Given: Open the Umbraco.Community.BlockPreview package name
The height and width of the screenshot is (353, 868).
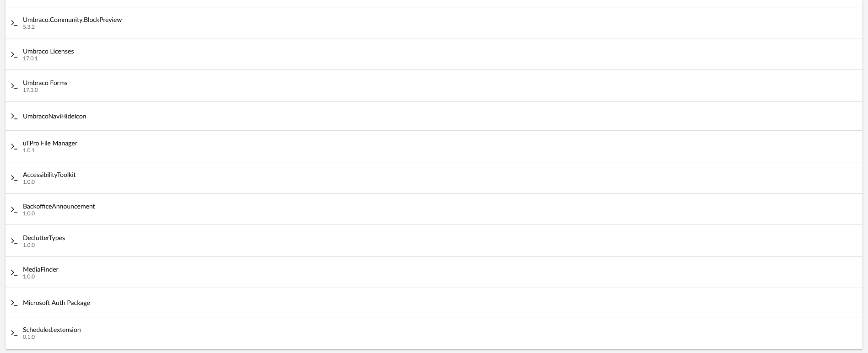Looking at the screenshot, I should click(x=72, y=20).
